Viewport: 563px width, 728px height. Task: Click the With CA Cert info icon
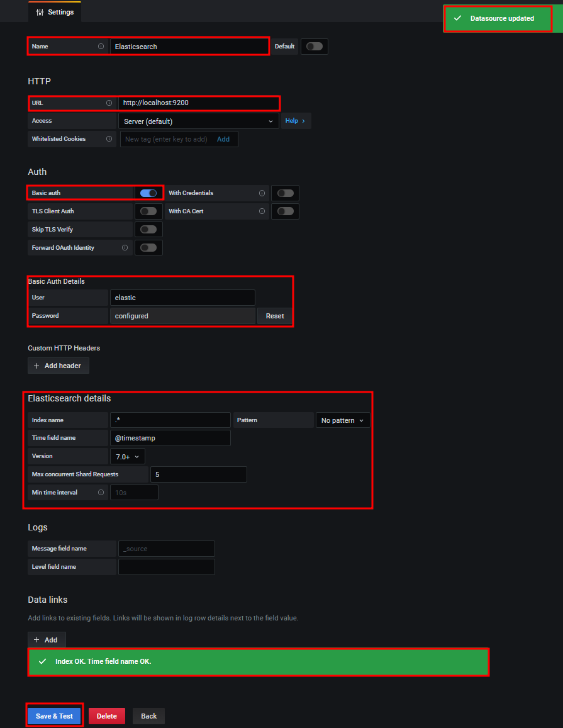click(x=262, y=211)
